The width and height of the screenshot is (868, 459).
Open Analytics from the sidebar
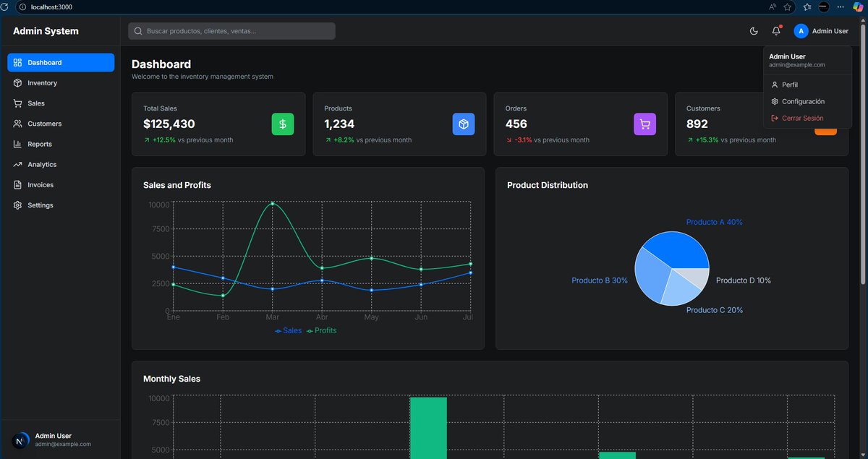(x=17, y=164)
